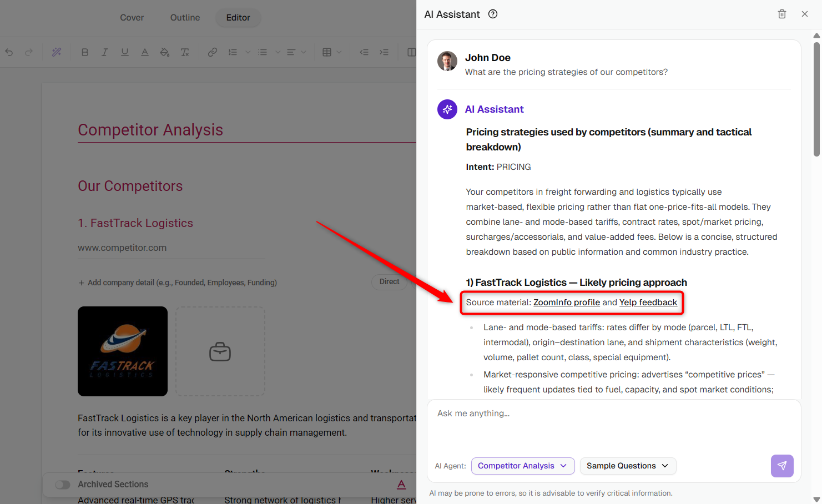Close the AI Assistant panel
This screenshot has width=822, height=504.
coord(805,14)
